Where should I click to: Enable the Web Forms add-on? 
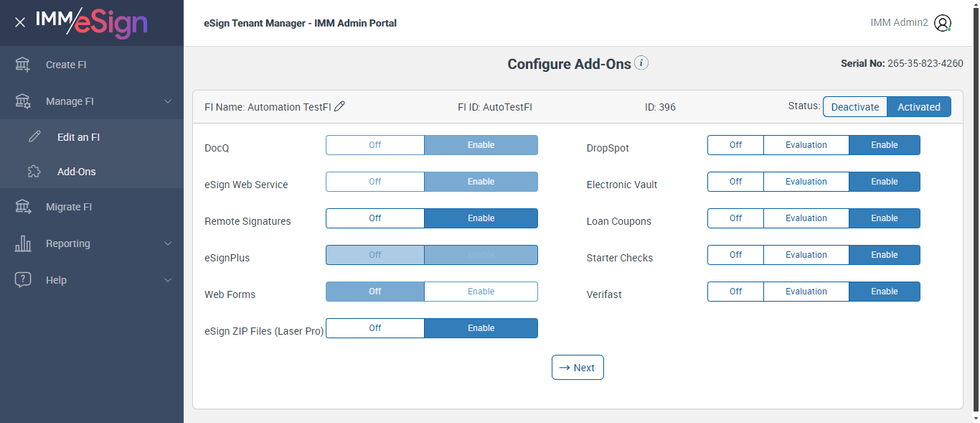click(x=481, y=292)
